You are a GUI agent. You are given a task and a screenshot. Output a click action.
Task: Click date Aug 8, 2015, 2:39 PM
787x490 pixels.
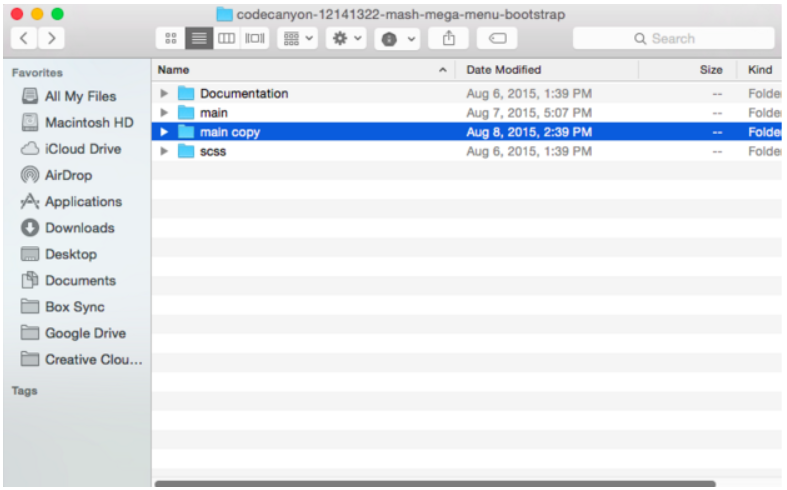(x=529, y=132)
